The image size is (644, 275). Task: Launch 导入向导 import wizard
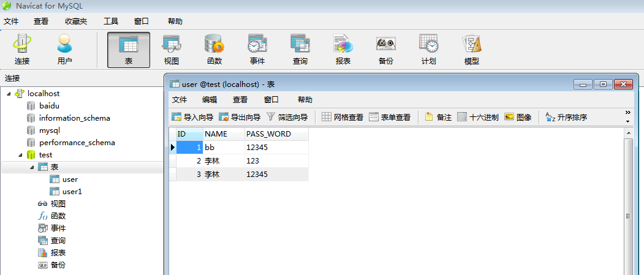192,117
